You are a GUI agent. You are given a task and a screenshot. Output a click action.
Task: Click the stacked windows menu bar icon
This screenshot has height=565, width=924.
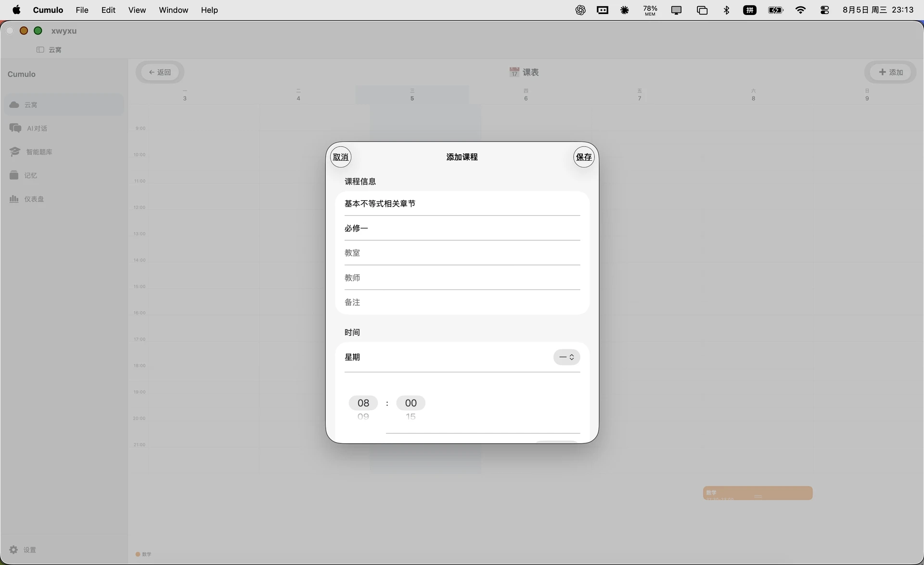702,10
